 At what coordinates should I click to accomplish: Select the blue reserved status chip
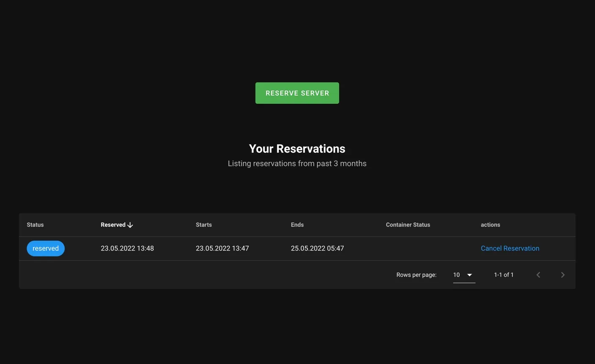click(x=46, y=248)
